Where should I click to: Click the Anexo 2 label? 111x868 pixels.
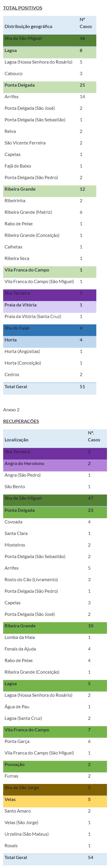(x=12, y=410)
